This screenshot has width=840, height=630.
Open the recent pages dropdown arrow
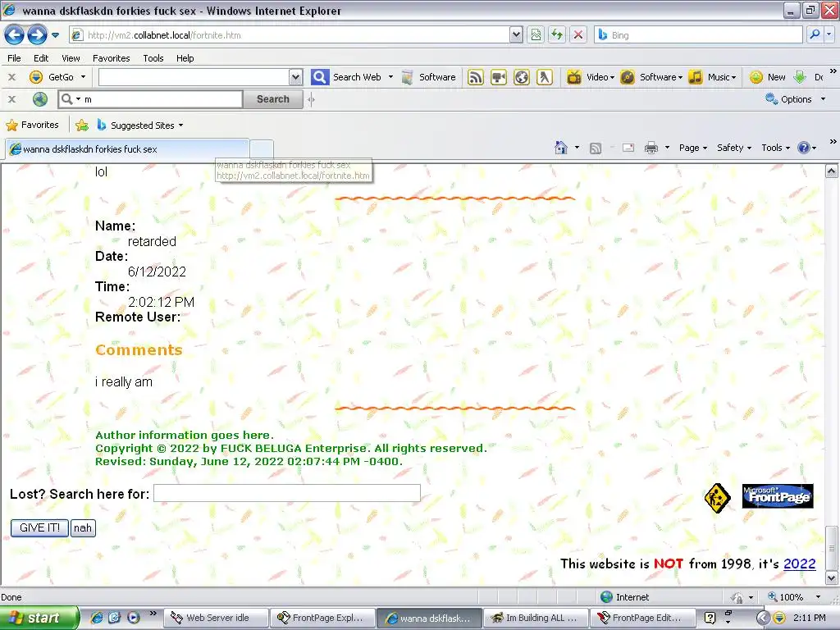(55, 35)
